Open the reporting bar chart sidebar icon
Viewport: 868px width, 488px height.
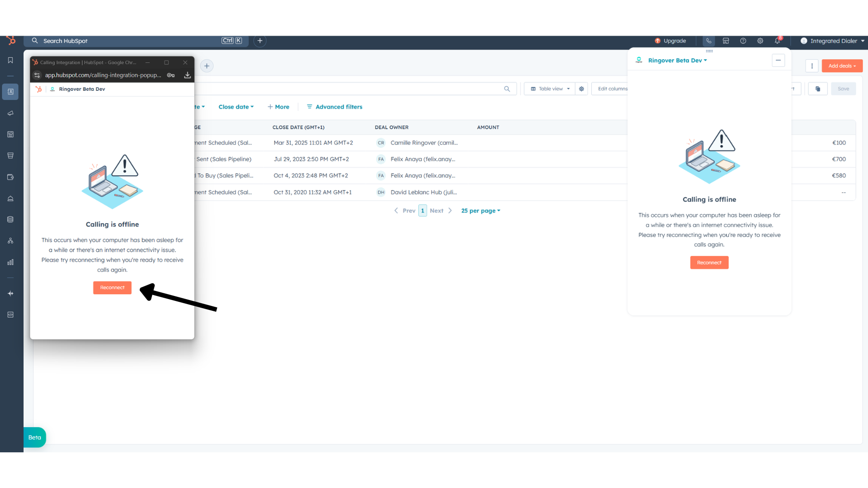coord(10,262)
